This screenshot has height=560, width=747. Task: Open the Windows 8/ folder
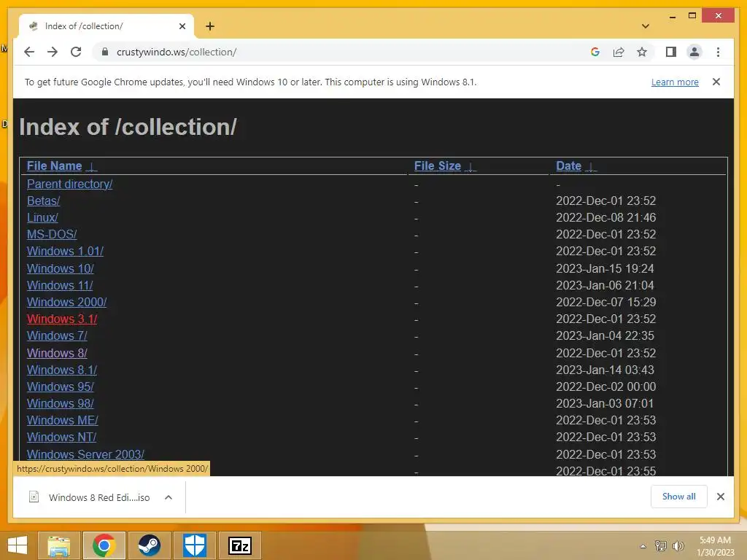point(57,353)
